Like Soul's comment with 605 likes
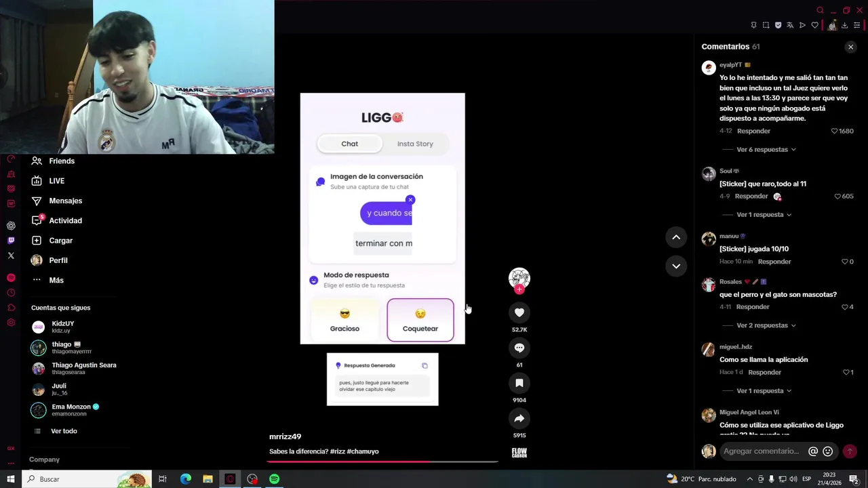The height and width of the screenshot is (488, 868). [x=838, y=196]
